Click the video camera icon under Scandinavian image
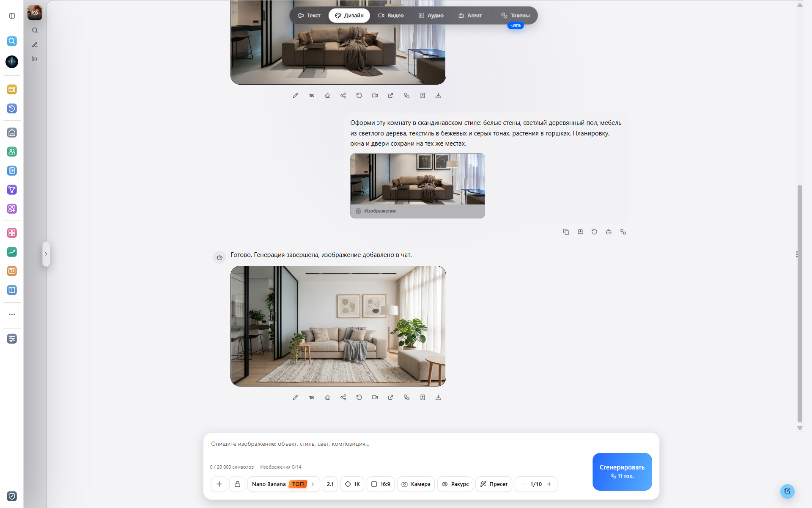The width and height of the screenshot is (812, 508). 375,397
